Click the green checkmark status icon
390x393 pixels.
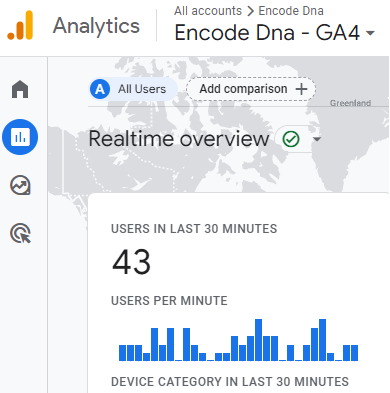[x=291, y=139]
